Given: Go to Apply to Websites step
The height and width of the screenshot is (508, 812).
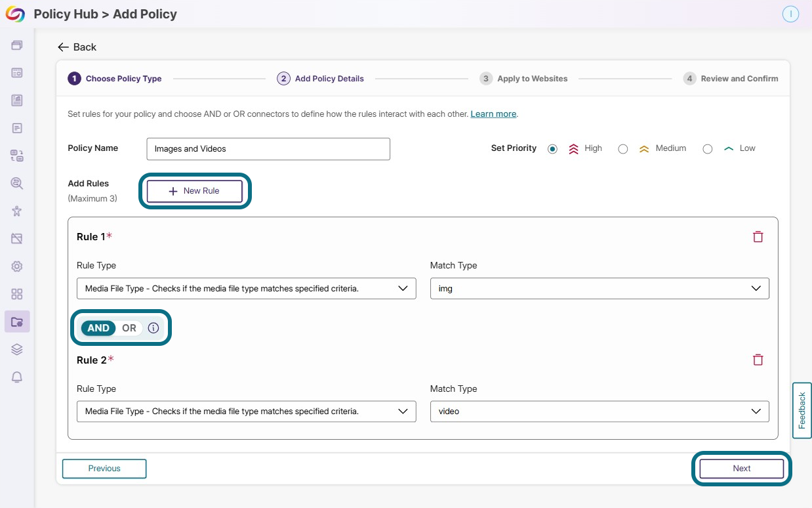Looking at the screenshot, I should (x=523, y=79).
